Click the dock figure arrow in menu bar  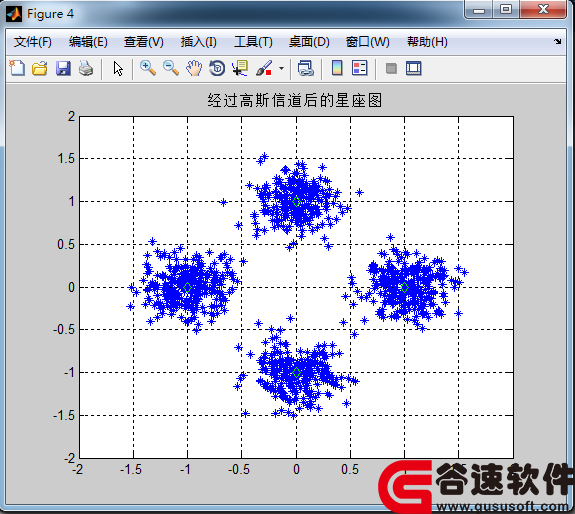click(558, 41)
